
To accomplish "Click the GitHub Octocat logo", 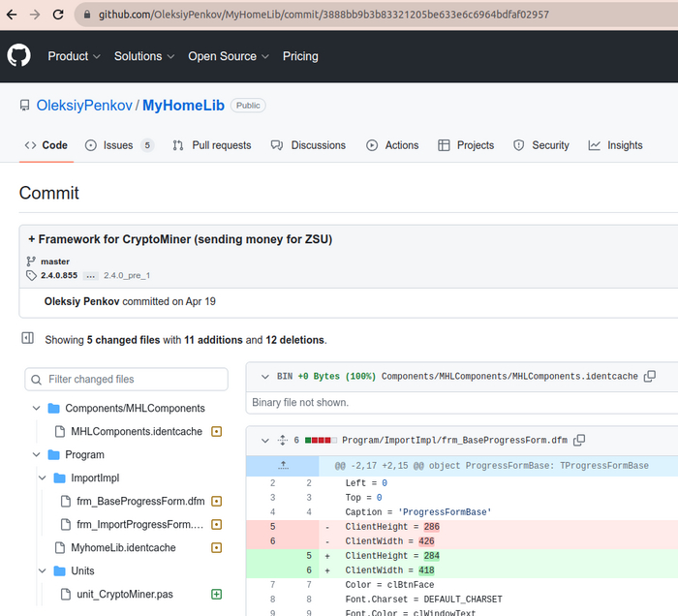I will pos(18,56).
